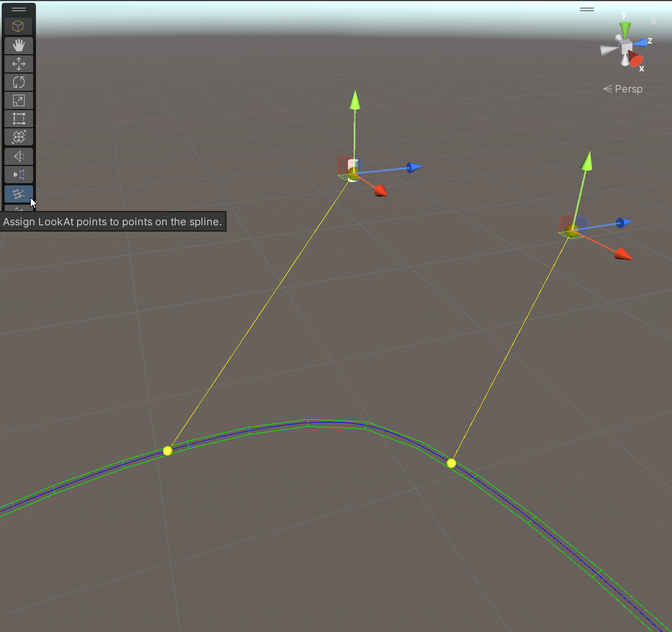This screenshot has width=672, height=632.
Task: Toggle the scene view lock padlock
Action: [x=653, y=20]
